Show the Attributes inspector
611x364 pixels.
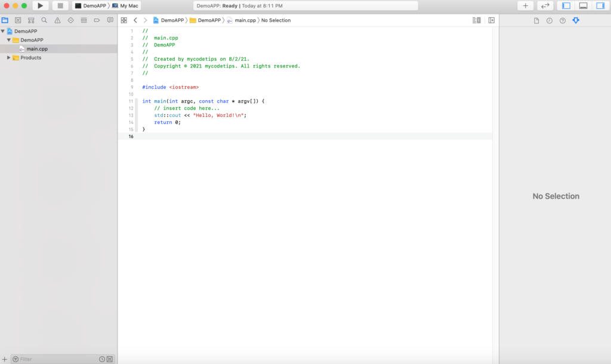(576, 21)
